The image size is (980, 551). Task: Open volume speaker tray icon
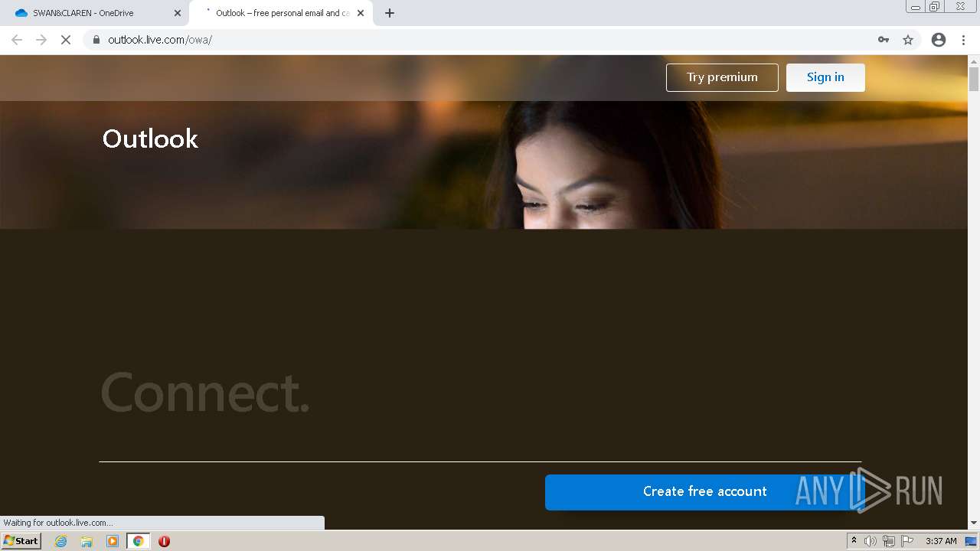[871, 541]
